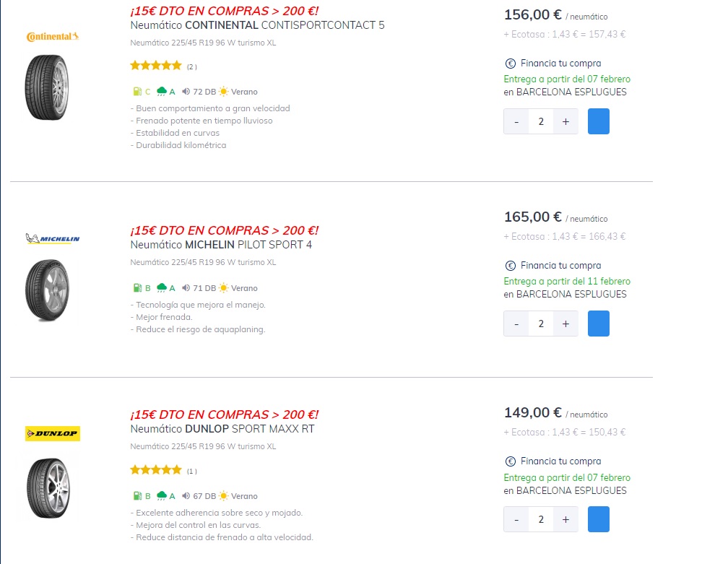
Task: Add Michelin Pilot Sport 4 to cart
Action: tap(599, 324)
